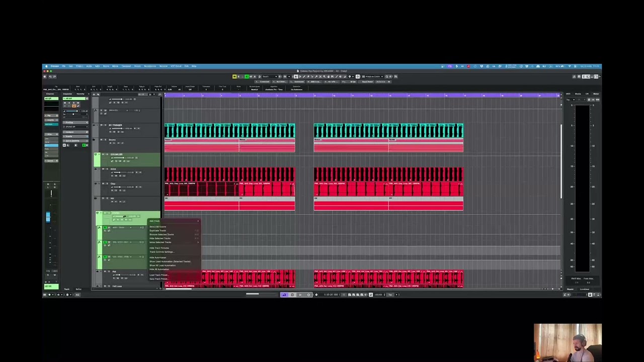Open the Workspaces menu
644x362 pixels.
[x=150, y=66]
